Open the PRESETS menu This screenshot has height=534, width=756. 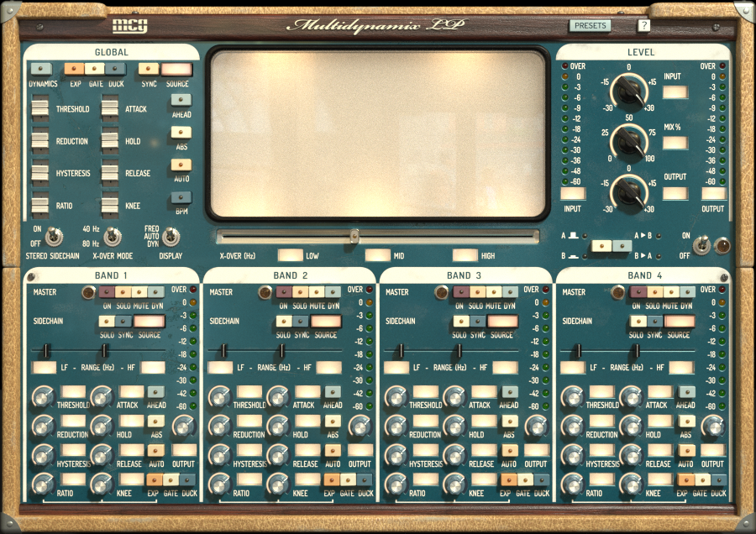click(591, 25)
